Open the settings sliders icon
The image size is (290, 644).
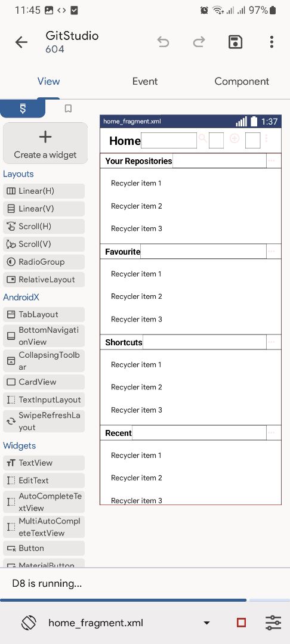pyautogui.click(x=273, y=623)
